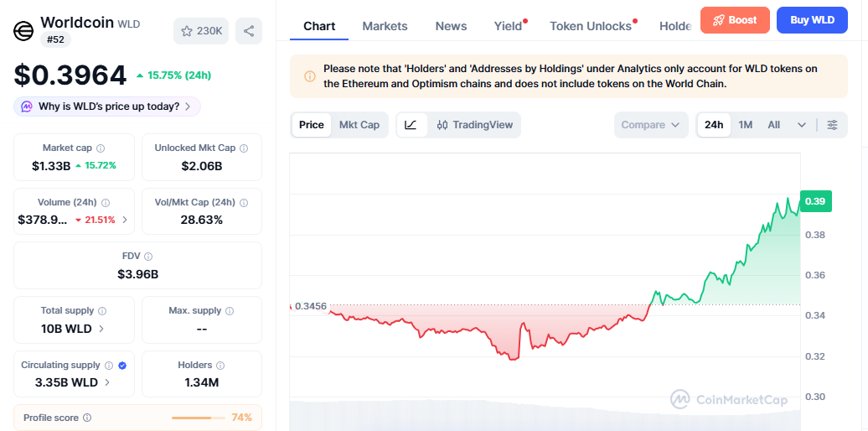
Task: Open the partially visible Holders tab
Action: (x=675, y=26)
